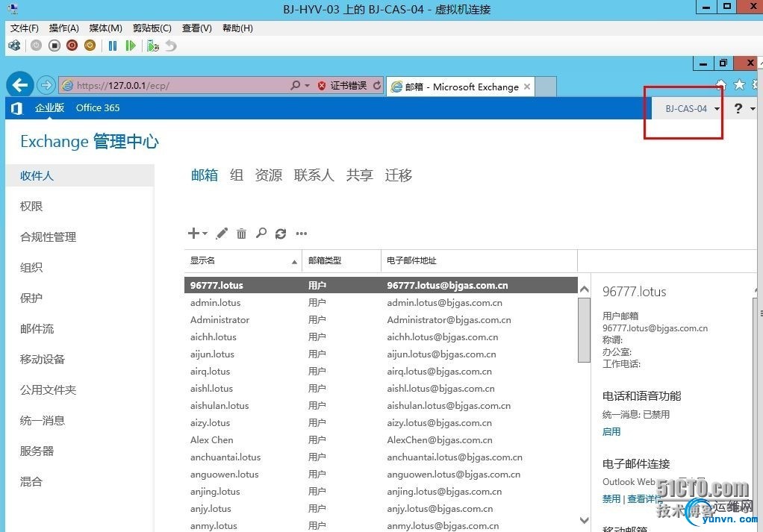Click the mailbox list scroll up arrow
Image resolution: width=763 pixels, height=532 pixels.
click(x=585, y=290)
